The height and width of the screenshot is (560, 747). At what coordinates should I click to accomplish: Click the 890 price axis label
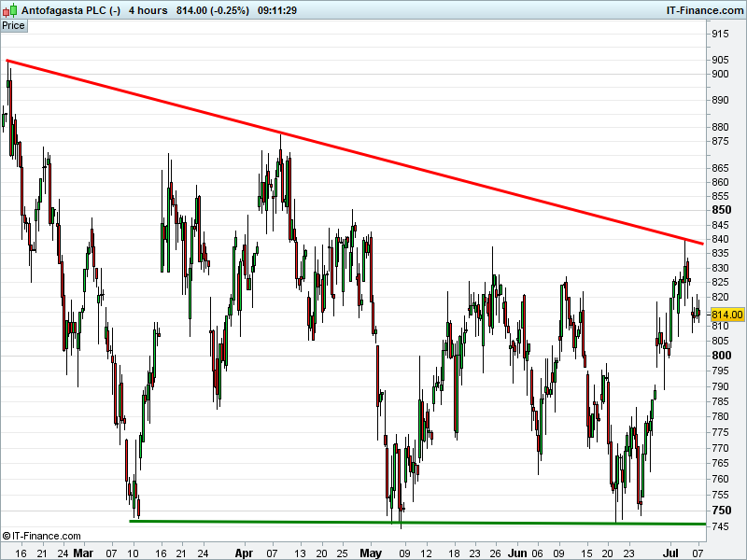720,100
